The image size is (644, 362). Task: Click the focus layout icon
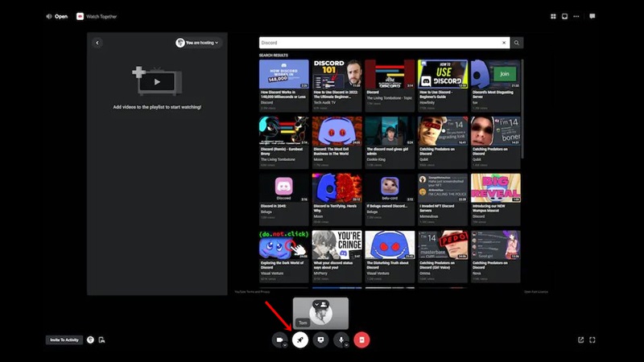tap(565, 16)
